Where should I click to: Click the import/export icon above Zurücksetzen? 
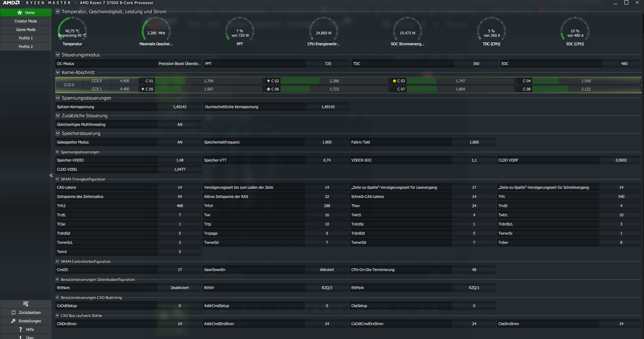[26, 304]
